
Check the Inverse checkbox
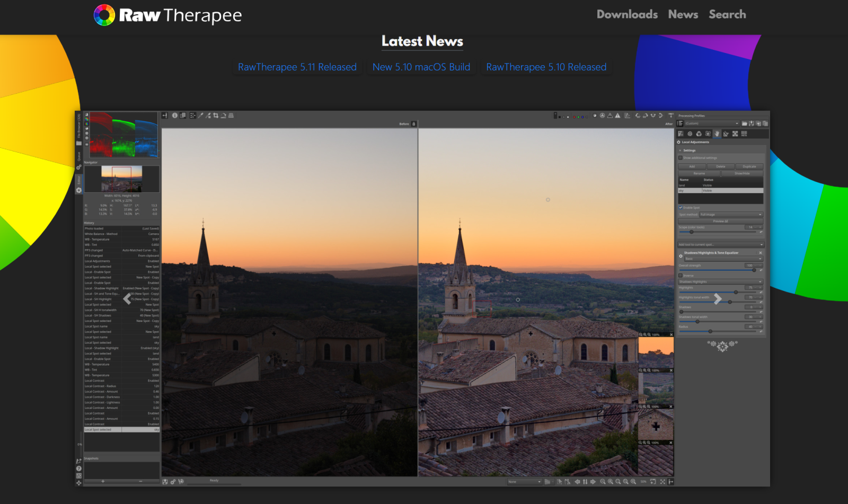(681, 276)
